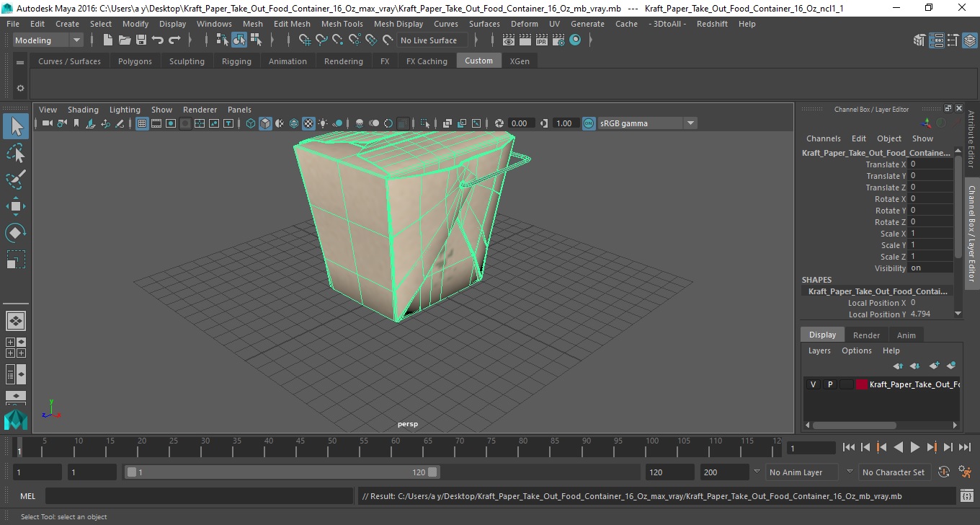Expand the Attribute Editor side tab
The height and width of the screenshot is (525, 980).
pyautogui.click(x=971, y=140)
